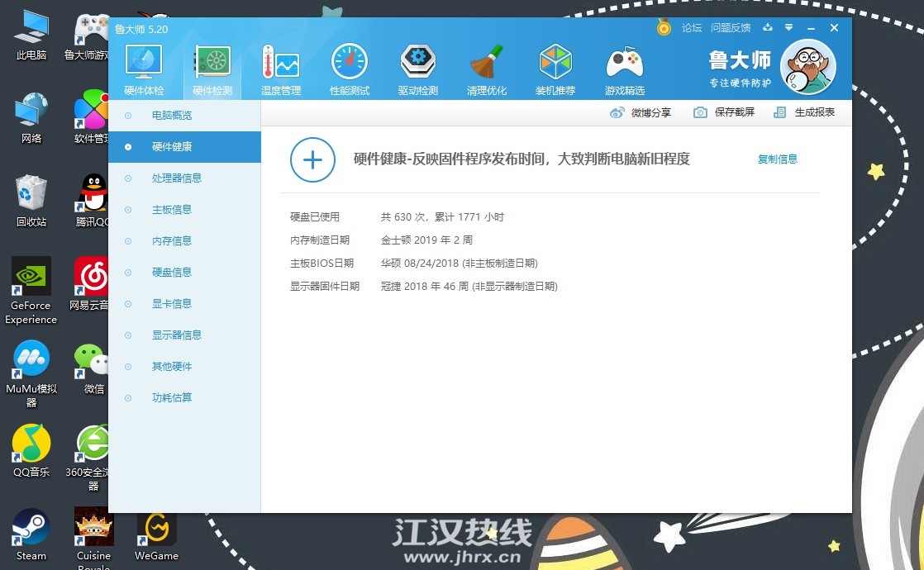
Task: Select the Steam desktop shortcut
Action: (x=31, y=534)
